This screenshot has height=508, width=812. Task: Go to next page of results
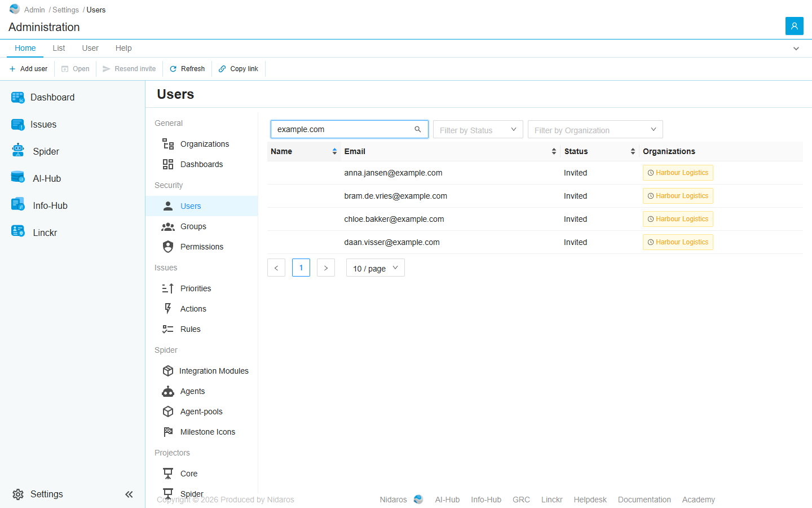tap(326, 268)
